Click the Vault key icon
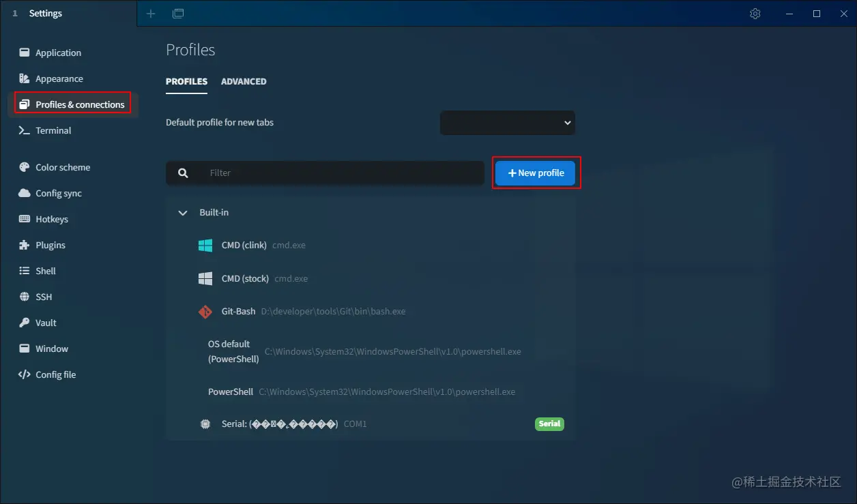 click(x=25, y=323)
